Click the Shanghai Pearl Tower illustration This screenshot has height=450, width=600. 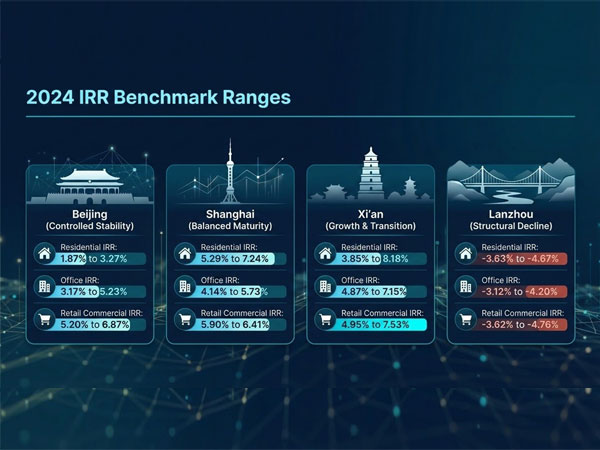click(230, 171)
